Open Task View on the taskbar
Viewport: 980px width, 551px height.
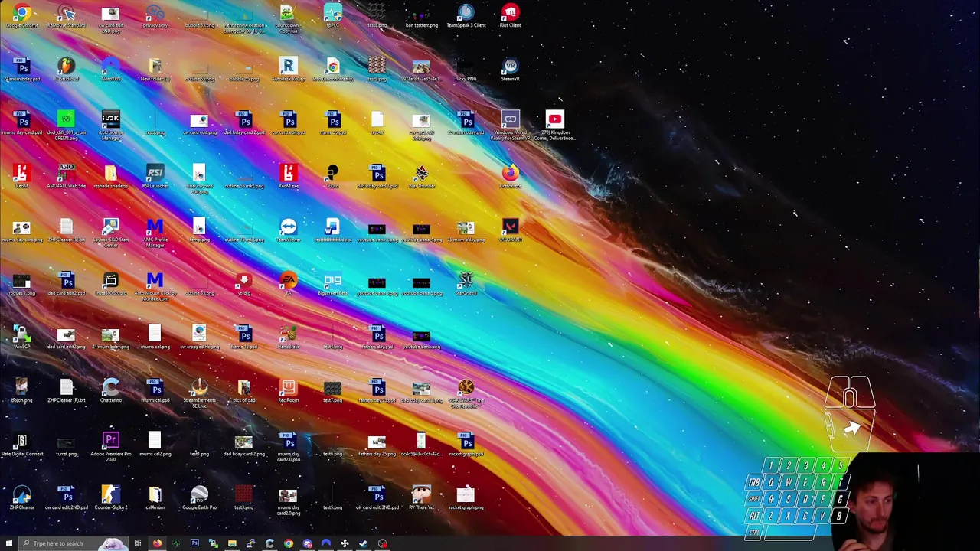click(138, 543)
